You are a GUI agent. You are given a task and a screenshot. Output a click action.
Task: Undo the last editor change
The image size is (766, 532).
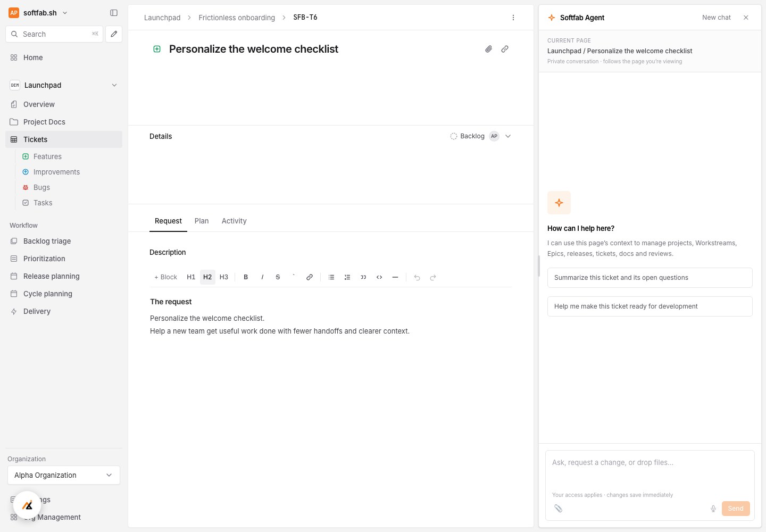coord(417,277)
